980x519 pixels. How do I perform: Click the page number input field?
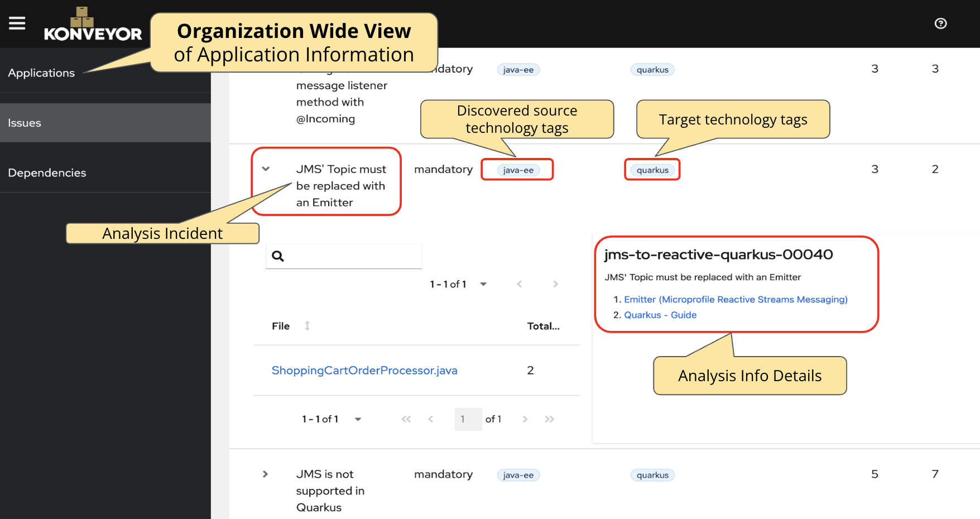tap(468, 419)
